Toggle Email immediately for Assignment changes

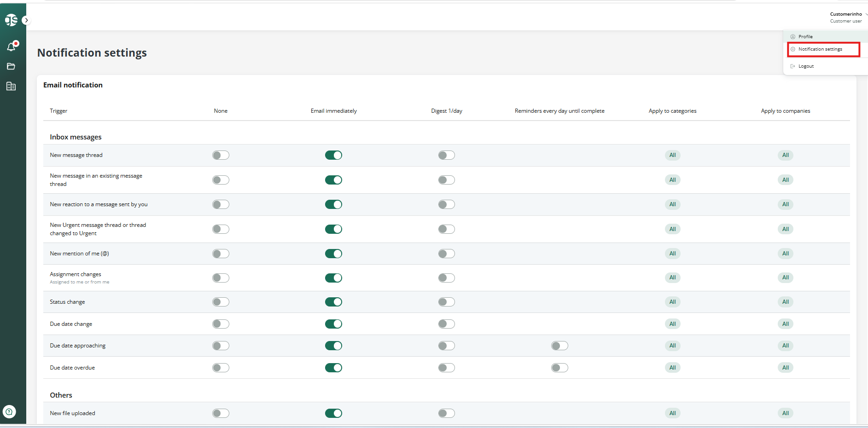coord(333,278)
